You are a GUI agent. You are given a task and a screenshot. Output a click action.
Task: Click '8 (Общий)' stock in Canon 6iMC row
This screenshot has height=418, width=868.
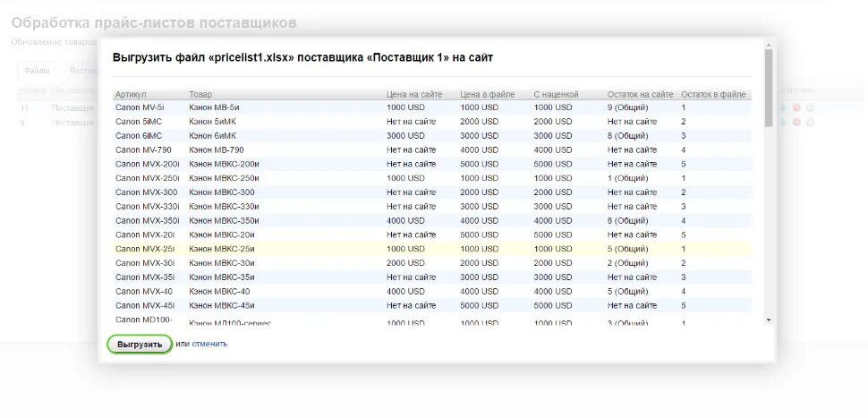(x=628, y=136)
